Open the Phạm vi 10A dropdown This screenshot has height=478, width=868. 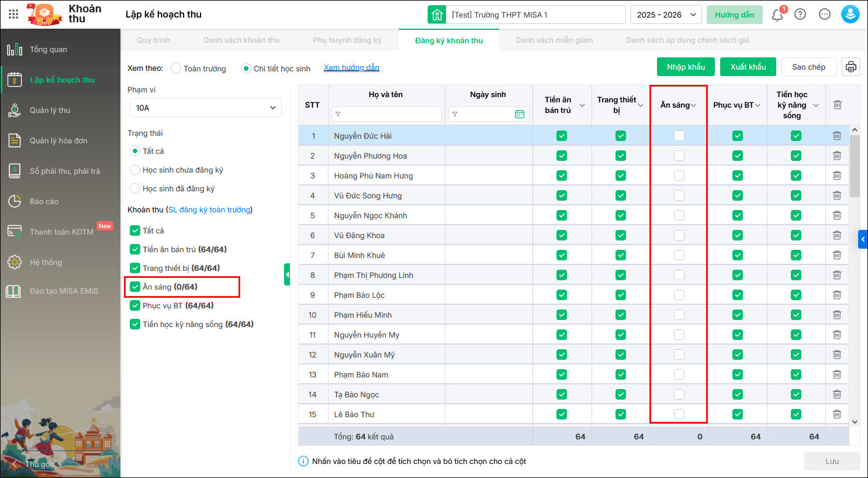(x=205, y=108)
